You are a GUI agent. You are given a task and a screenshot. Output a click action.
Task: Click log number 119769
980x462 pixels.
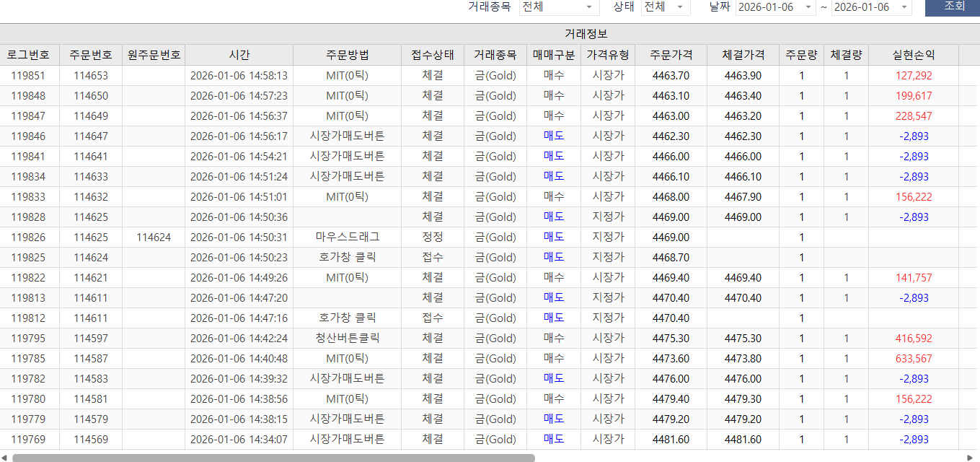click(28, 440)
